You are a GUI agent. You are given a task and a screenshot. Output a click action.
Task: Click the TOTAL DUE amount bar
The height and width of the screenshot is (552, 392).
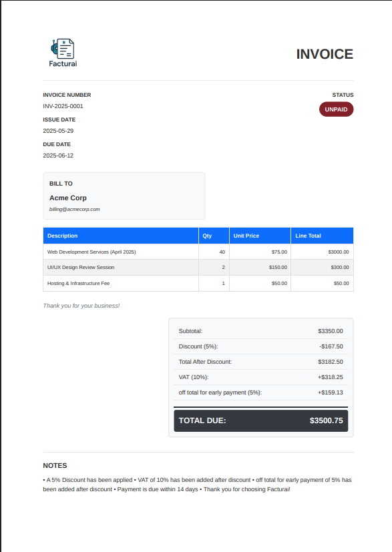pos(260,421)
